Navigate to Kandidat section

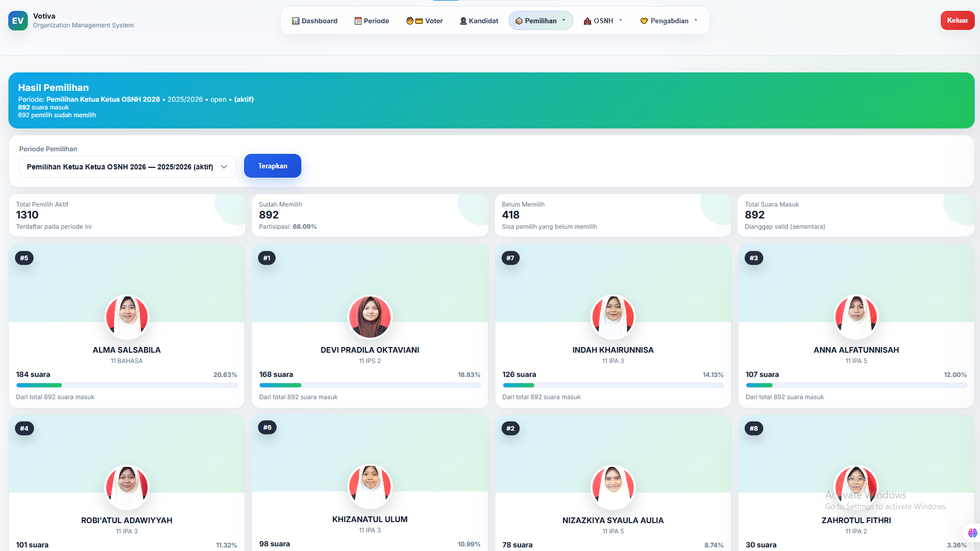click(479, 21)
